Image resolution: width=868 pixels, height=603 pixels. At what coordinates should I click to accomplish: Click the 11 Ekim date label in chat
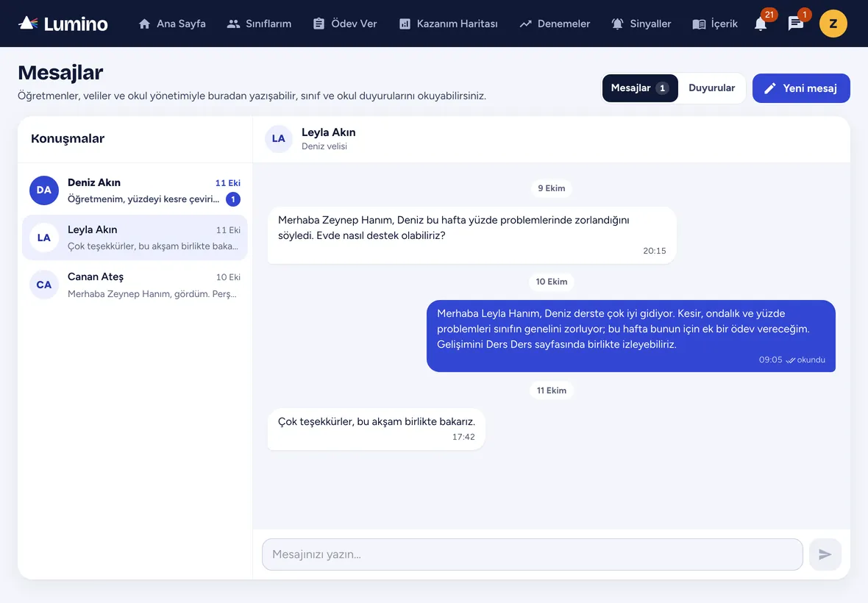point(552,390)
